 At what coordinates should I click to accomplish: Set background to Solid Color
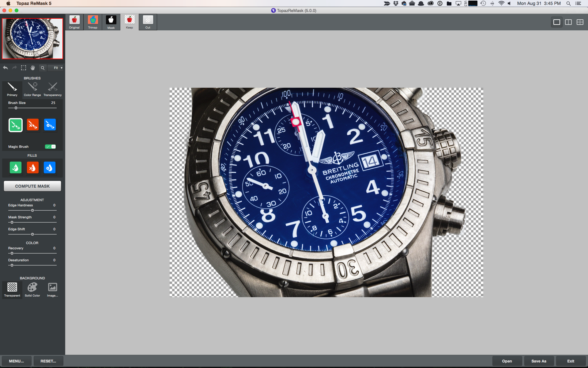(x=32, y=290)
